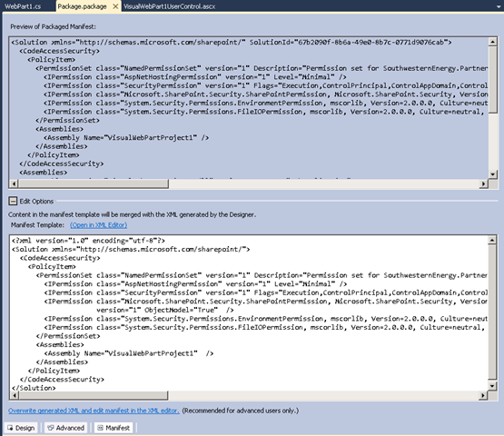Click manifest template scroll right arrow
504x436 pixels.
[483, 395]
